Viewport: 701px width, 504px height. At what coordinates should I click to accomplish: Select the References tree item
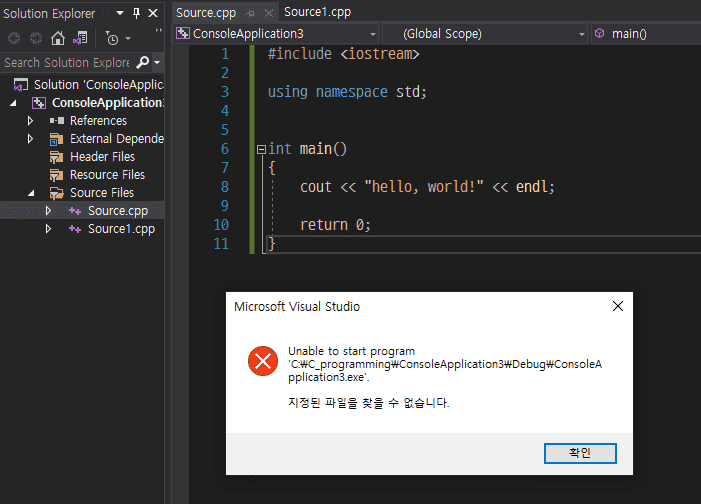tap(98, 121)
